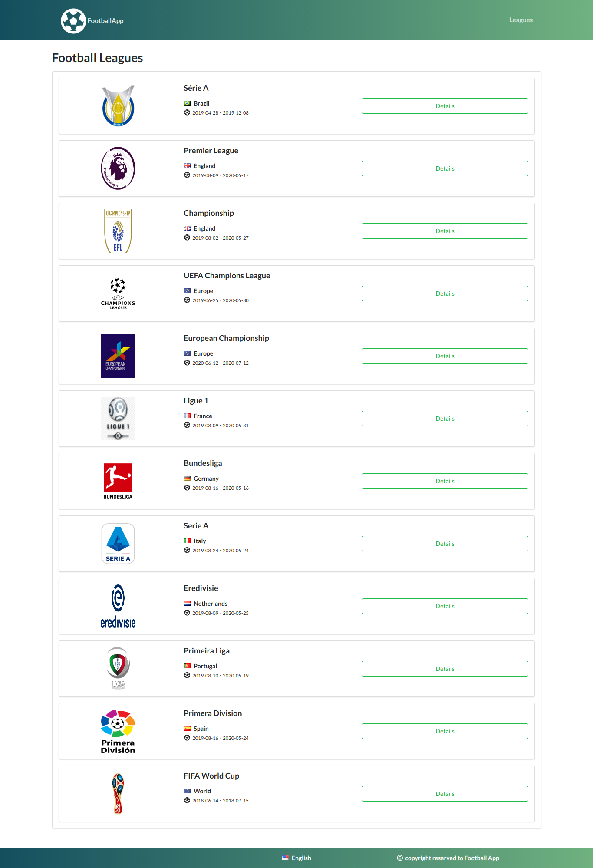Viewport: 593px width, 868px height.
Task: Click the World flag beside FIFA World Cup
Action: pyautogui.click(x=187, y=791)
